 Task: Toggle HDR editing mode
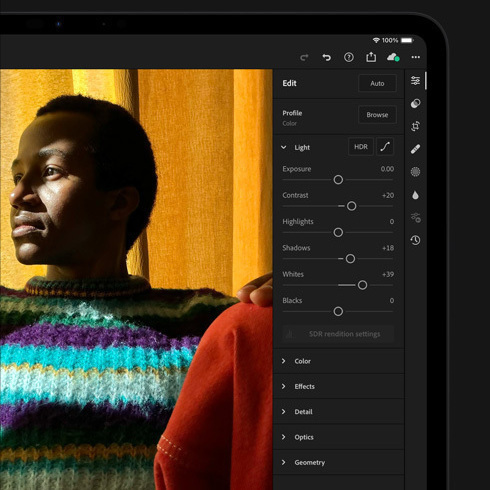pyautogui.click(x=361, y=147)
